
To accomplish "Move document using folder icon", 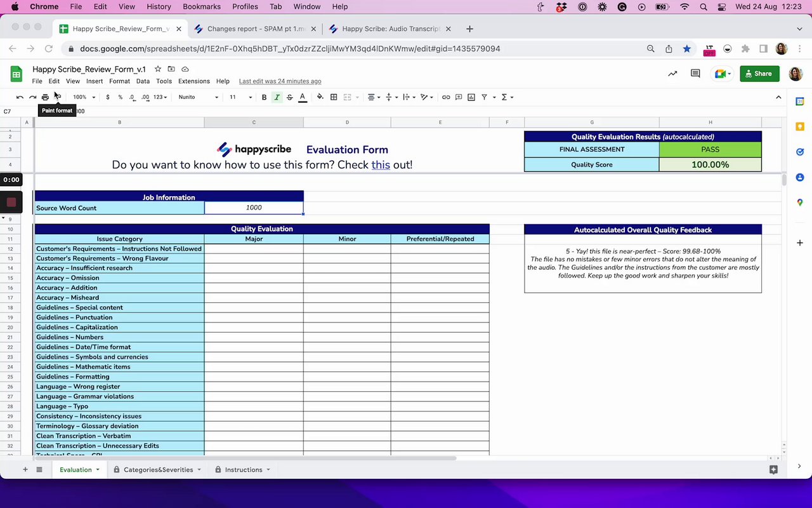I will (171, 69).
